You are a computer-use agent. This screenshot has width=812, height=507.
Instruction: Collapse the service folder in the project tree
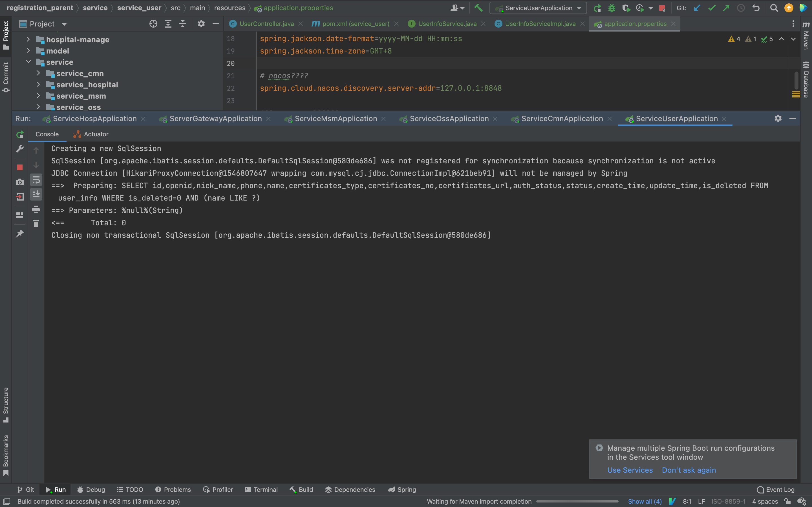(x=28, y=62)
